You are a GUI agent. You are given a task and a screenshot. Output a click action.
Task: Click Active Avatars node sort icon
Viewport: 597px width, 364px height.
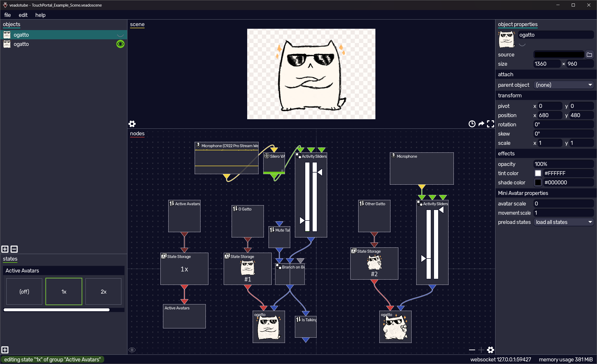point(172,203)
